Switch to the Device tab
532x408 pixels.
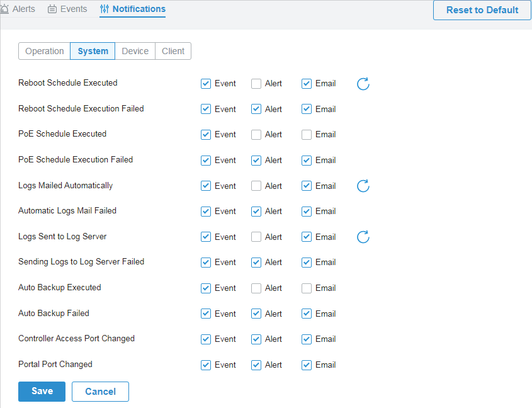click(135, 51)
